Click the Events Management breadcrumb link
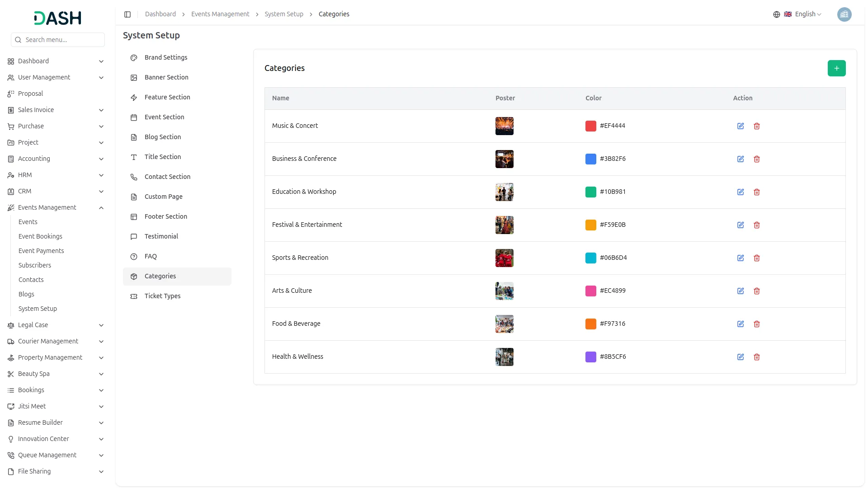The height and width of the screenshot is (488, 868). (220, 14)
